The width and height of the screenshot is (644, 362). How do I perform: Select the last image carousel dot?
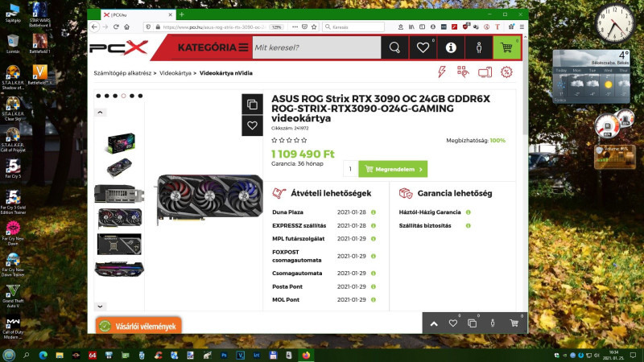[140, 96]
